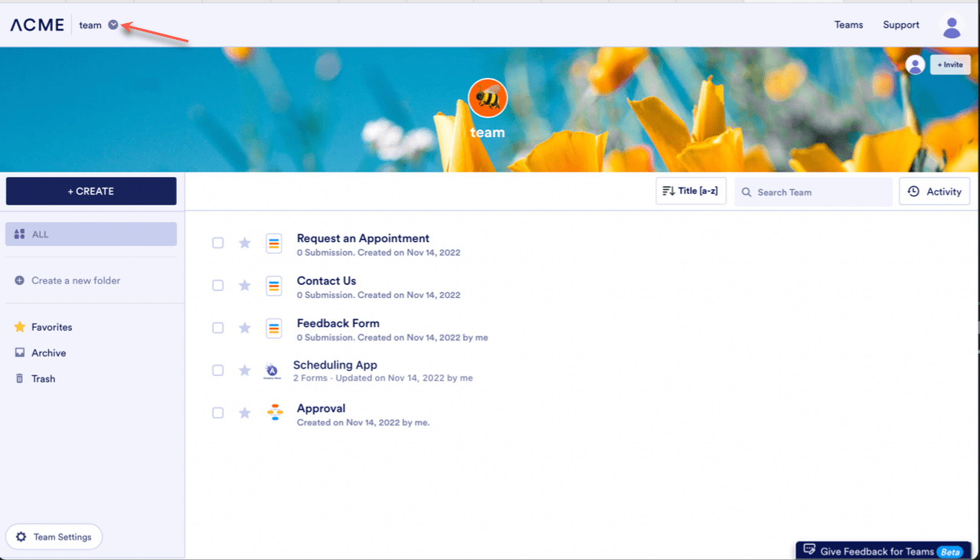The width and height of the screenshot is (980, 560).
Task: Click the + CREATE button
Action: pyautogui.click(x=91, y=192)
